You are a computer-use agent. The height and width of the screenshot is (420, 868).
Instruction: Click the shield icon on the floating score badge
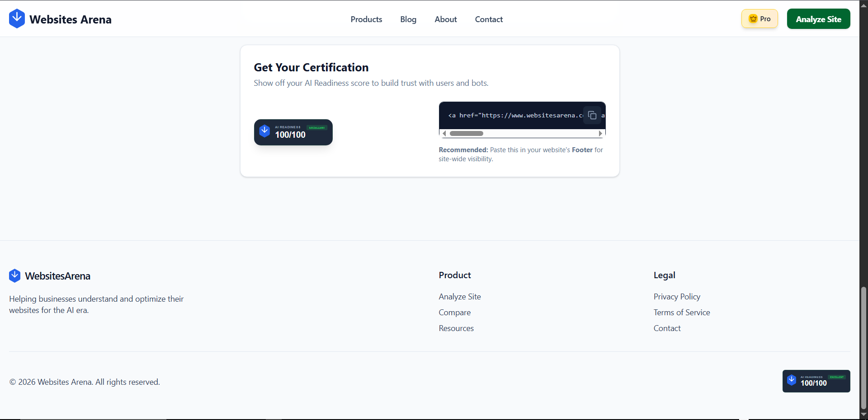click(792, 381)
